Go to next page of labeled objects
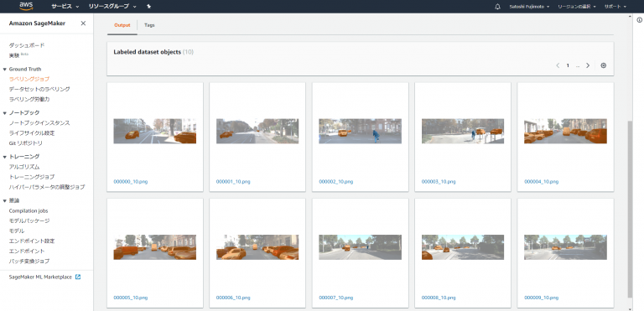 588,65
